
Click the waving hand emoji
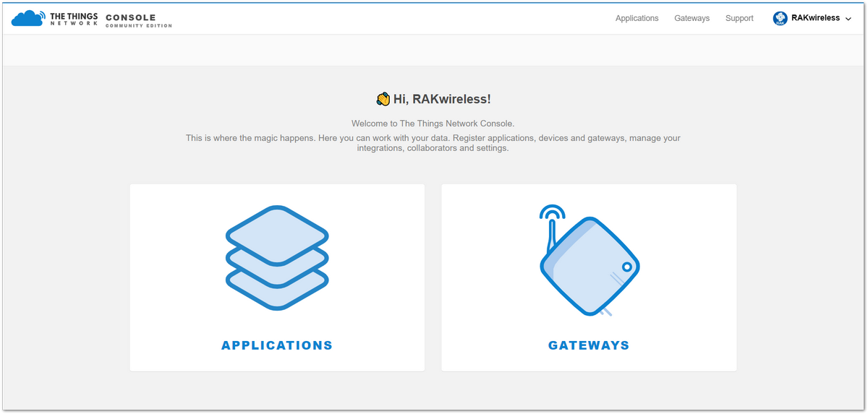[383, 99]
